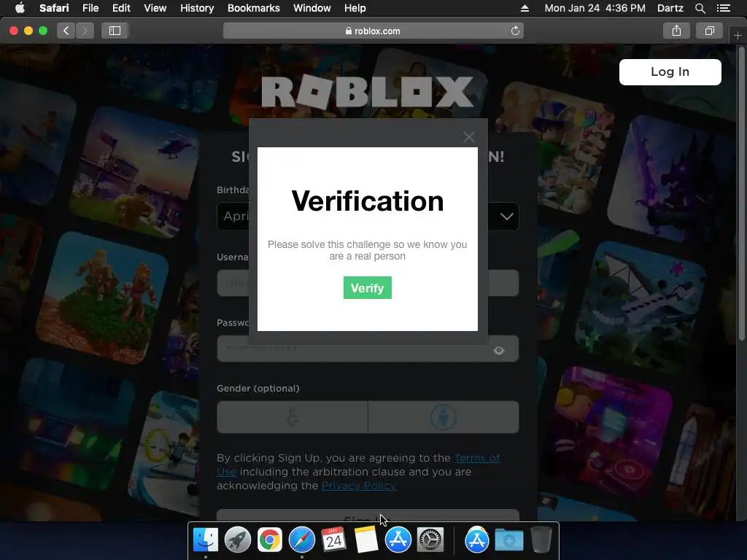Click the Password input field
The image size is (747, 560).
(x=368, y=349)
